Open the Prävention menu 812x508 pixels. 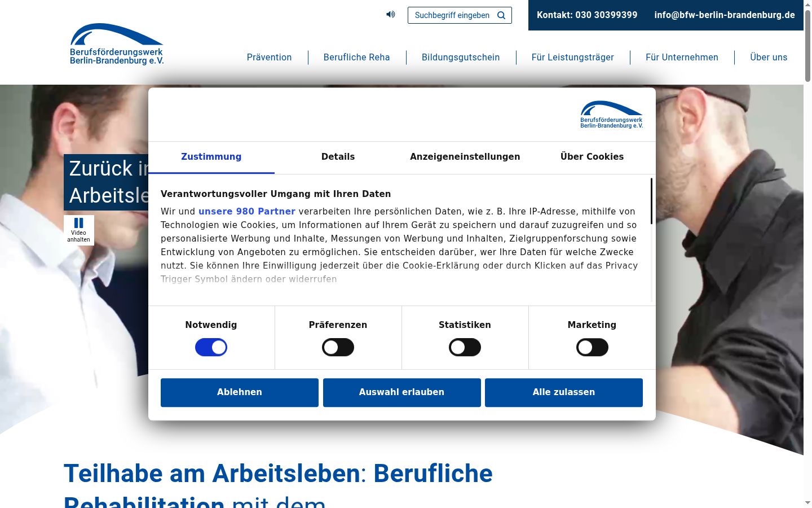(270, 58)
